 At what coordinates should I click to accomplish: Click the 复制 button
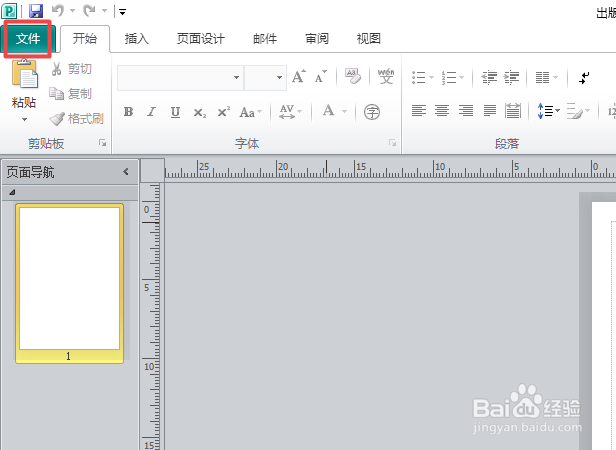pyautogui.click(x=71, y=94)
